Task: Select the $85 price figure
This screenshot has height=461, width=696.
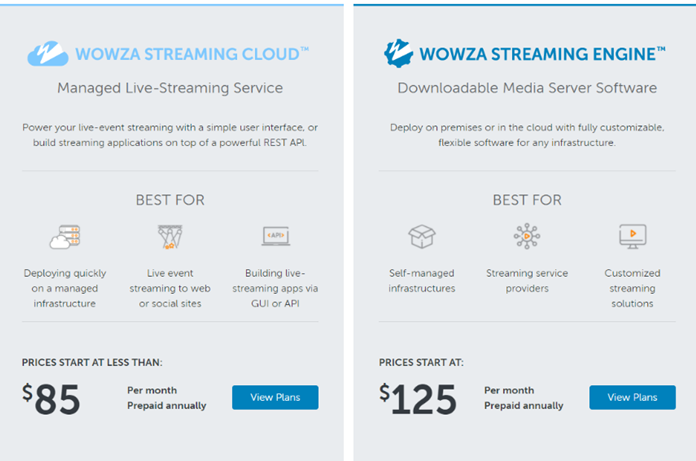Action: point(52,399)
